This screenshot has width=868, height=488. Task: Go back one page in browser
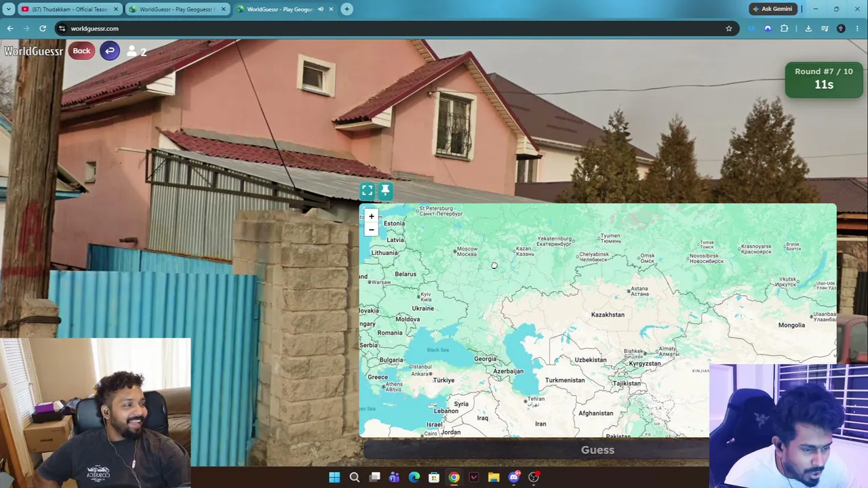(10, 28)
